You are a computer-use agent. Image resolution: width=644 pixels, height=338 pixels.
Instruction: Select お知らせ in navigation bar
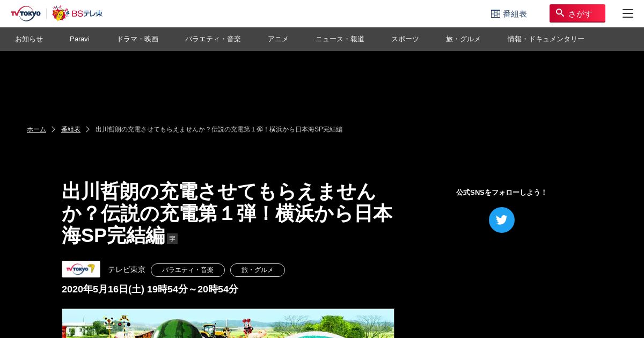click(29, 39)
